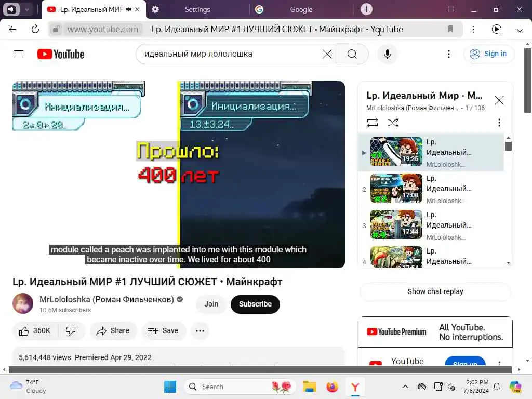
Task: Expand video description with view count
Action: [179, 357]
